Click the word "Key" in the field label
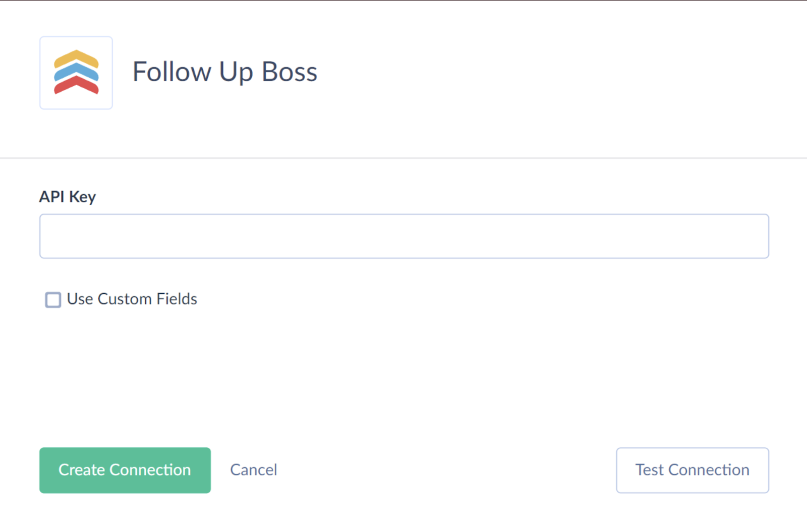This screenshot has height=532, width=807. pos(82,197)
